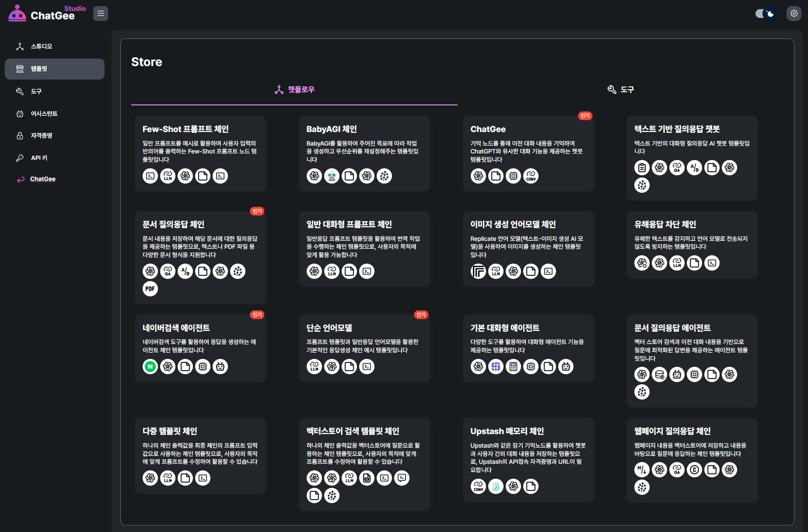Open the 웹페이지 질의응답 체인 card title

click(x=672, y=431)
